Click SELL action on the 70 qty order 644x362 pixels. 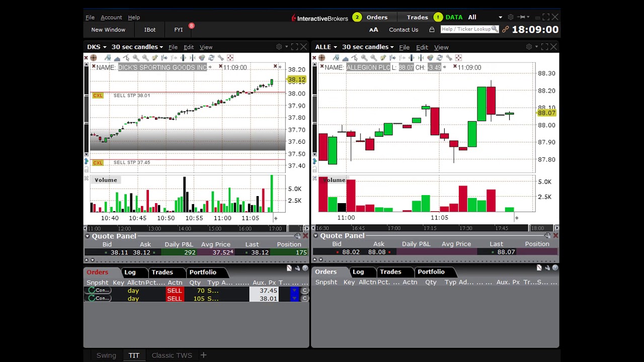174,291
